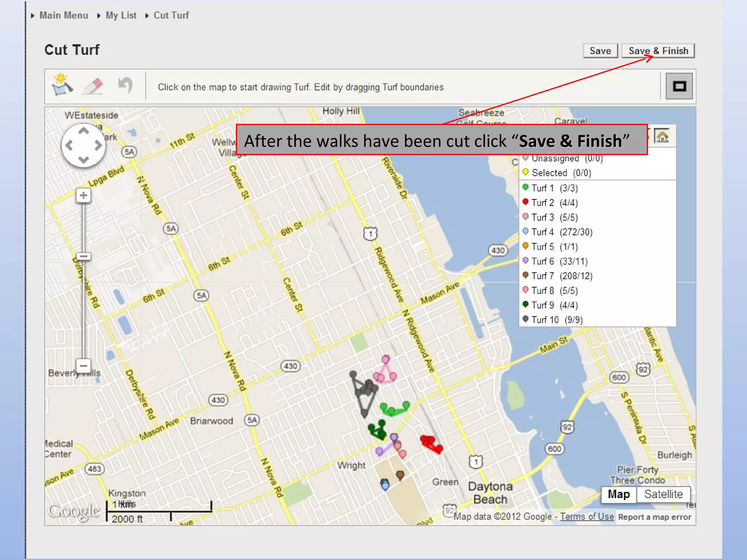Viewport: 747px width, 560px height.
Task: Open Main Menu breadcrumb
Action: [63, 15]
